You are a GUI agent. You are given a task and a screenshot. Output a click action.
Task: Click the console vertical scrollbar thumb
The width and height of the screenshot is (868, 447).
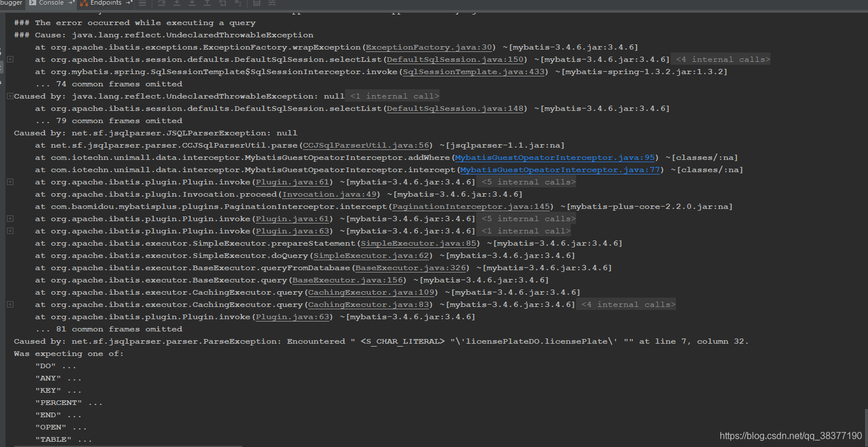(865, 427)
